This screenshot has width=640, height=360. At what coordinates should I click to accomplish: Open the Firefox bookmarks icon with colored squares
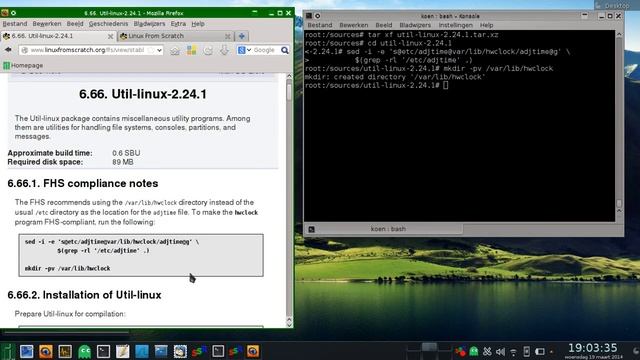[191, 50]
